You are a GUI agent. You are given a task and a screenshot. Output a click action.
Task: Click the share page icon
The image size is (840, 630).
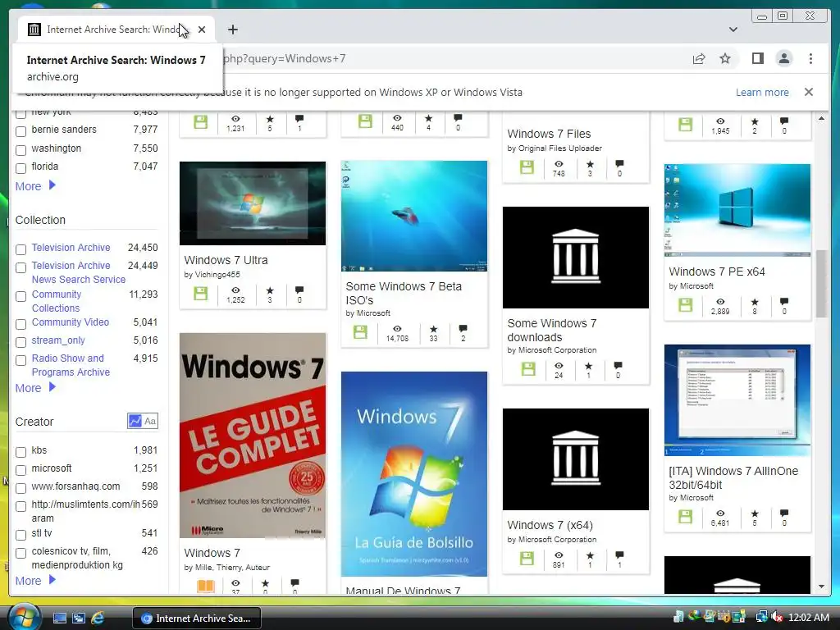(699, 58)
